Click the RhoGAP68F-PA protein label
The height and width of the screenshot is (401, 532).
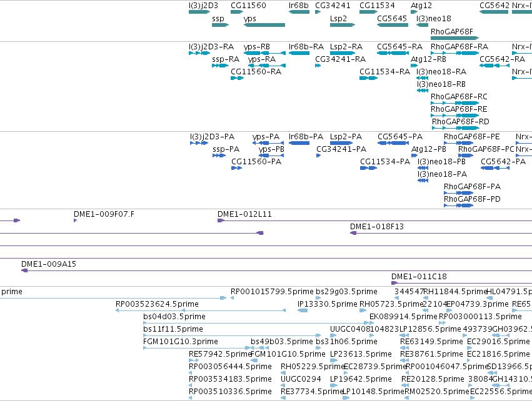(x=472, y=186)
